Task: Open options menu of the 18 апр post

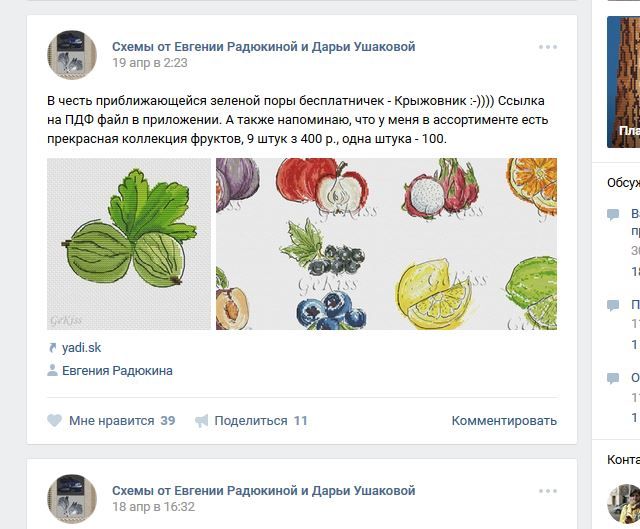Action: pyautogui.click(x=547, y=491)
